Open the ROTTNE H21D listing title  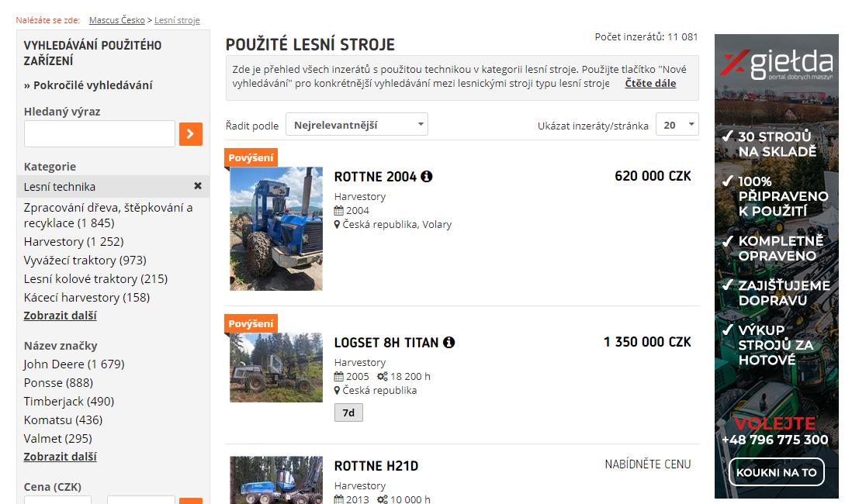pos(376,466)
